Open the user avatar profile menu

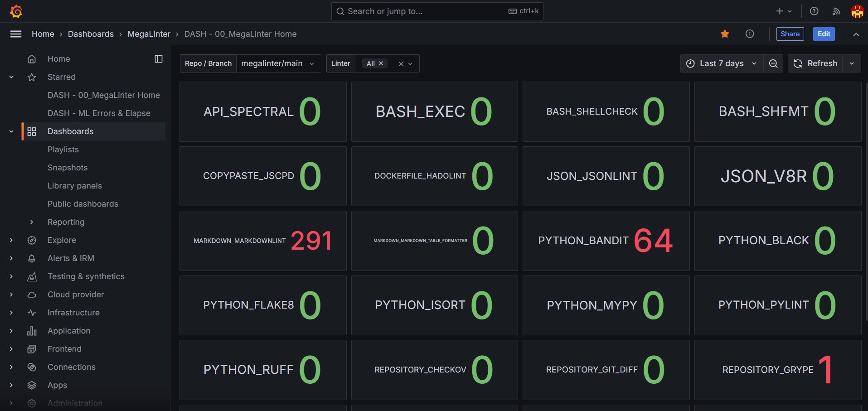click(x=857, y=11)
